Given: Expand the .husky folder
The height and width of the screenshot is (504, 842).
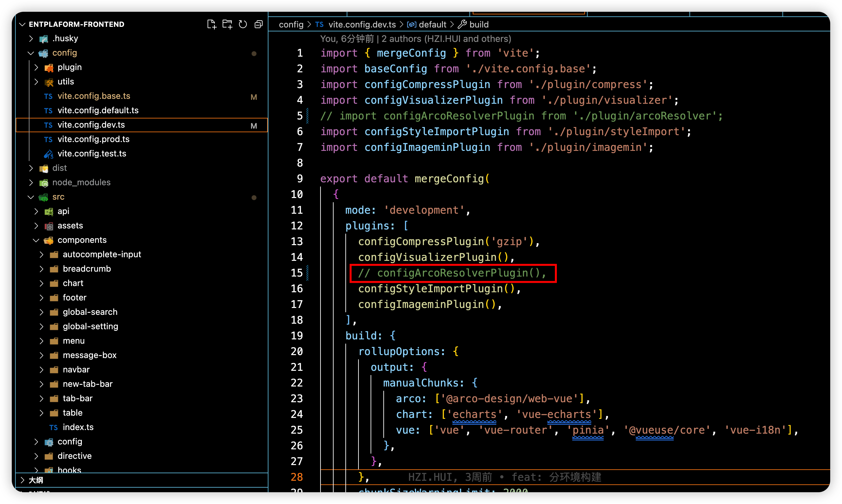Looking at the screenshot, I should 31,39.
